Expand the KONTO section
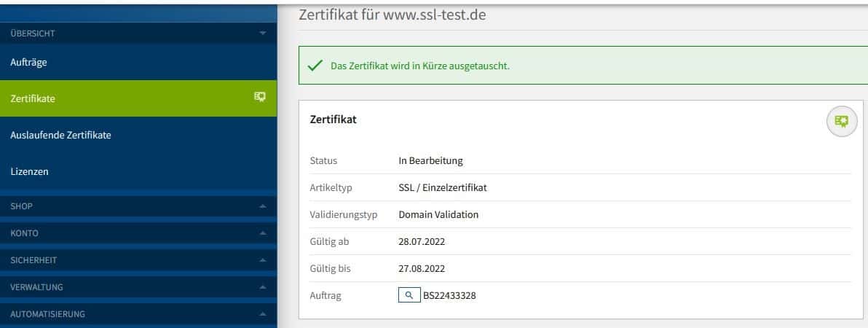 262,233
